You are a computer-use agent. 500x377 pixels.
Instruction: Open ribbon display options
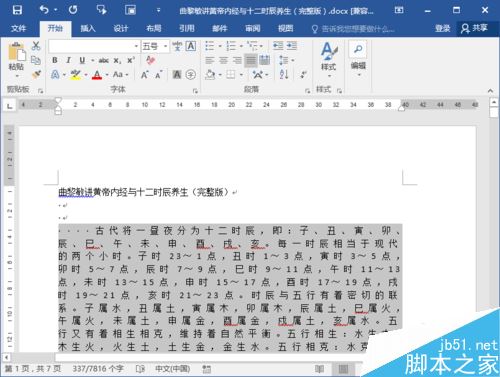pos(399,10)
